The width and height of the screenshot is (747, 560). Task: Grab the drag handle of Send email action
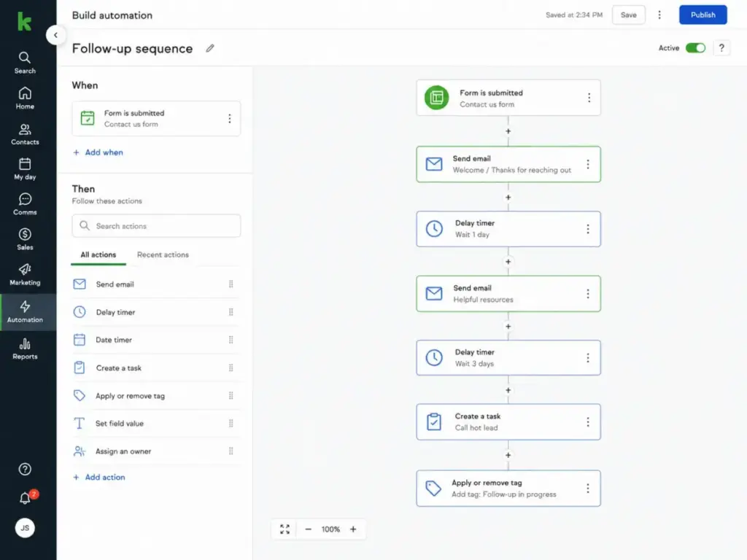pyautogui.click(x=231, y=284)
